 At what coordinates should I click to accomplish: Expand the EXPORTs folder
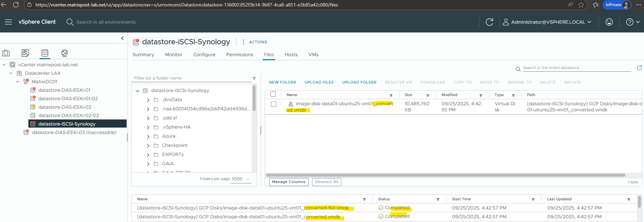coord(148,155)
